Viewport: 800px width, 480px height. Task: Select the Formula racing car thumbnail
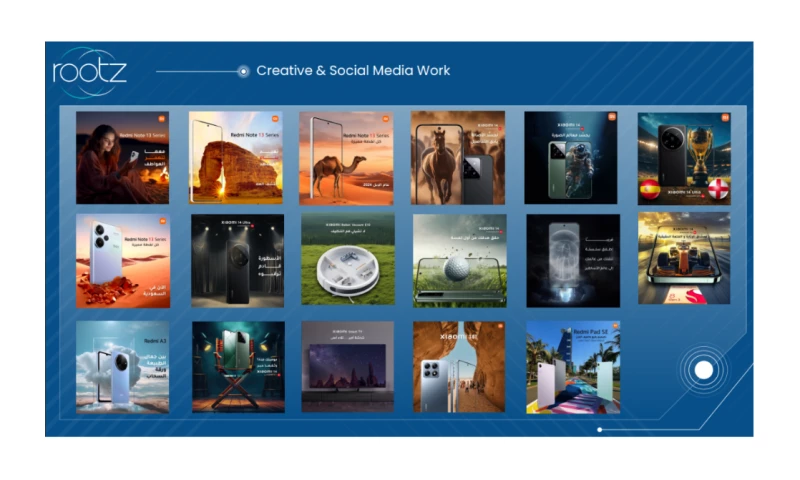pos(684,258)
